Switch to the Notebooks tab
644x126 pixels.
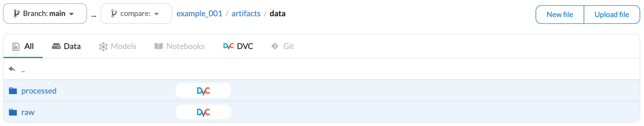[179, 46]
